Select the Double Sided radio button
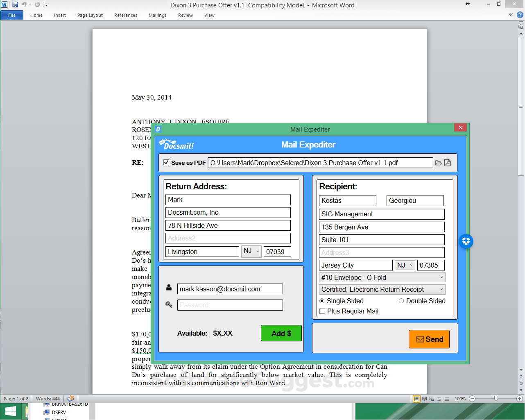Image resolution: width=525 pixels, height=420 pixels. (x=401, y=301)
